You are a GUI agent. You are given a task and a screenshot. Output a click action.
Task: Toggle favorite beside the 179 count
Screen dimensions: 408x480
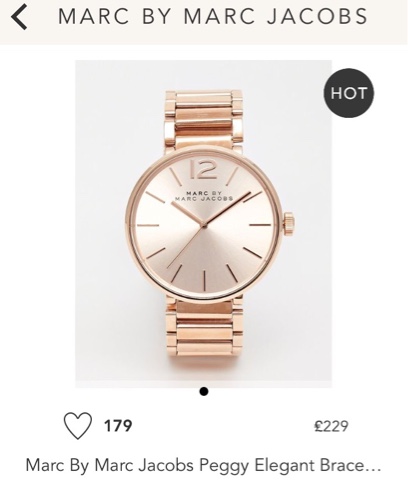78,425
